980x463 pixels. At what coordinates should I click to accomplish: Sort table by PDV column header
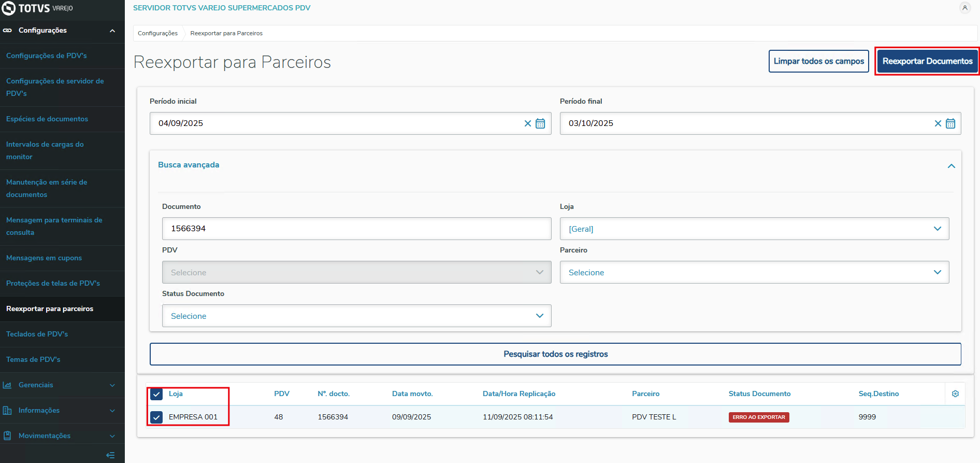pos(282,394)
